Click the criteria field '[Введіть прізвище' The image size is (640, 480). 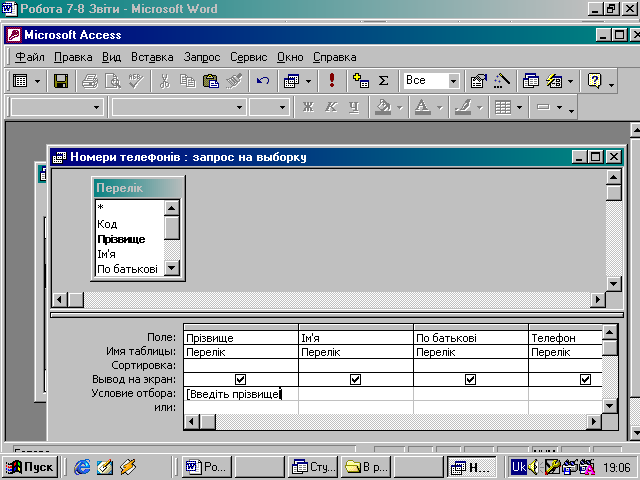point(241,394)
